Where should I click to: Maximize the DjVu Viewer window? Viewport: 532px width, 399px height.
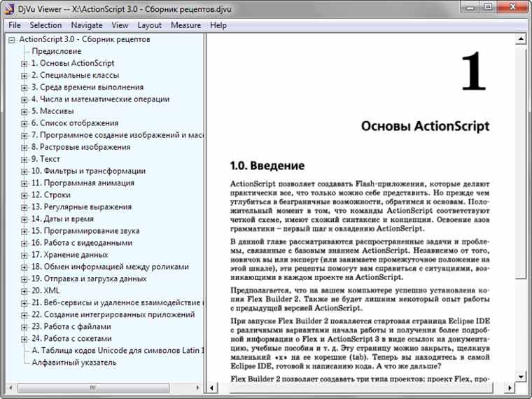point(488,8)
